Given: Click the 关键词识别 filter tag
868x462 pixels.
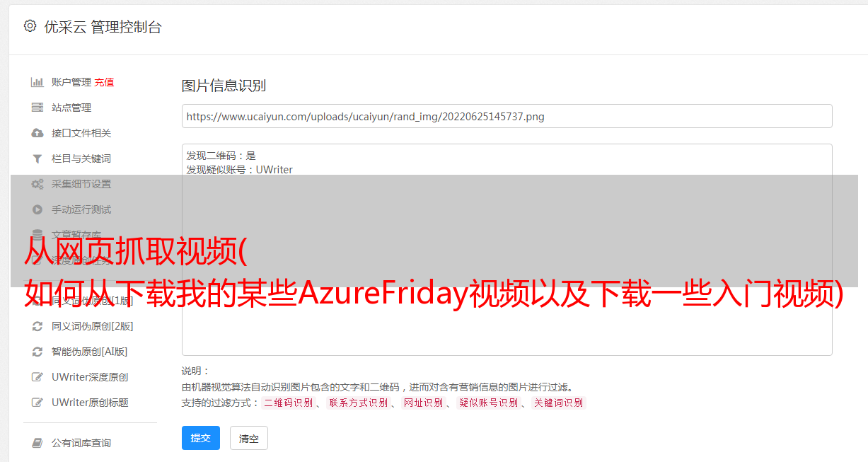Looking at the screenshot, I should [x=559, y=403].
